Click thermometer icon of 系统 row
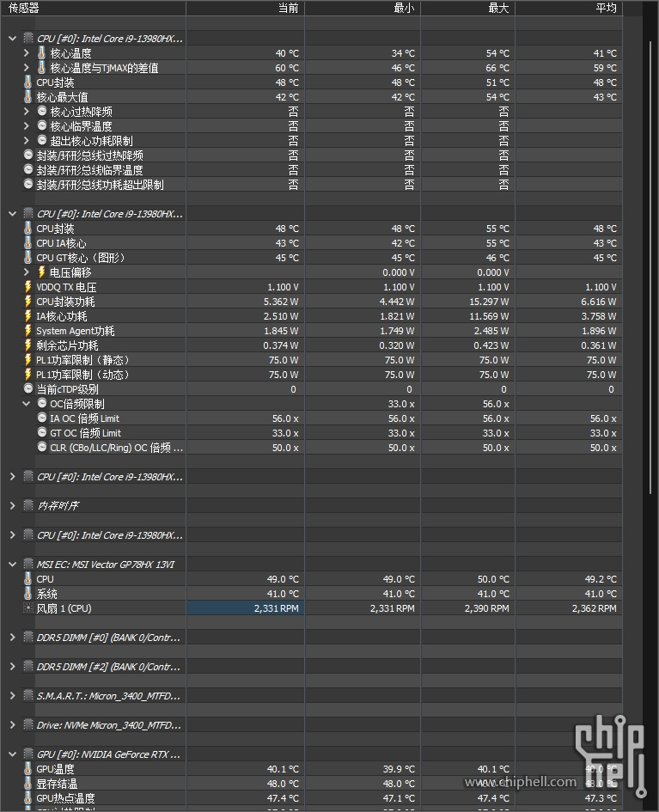659x812 pixels. 28,593
